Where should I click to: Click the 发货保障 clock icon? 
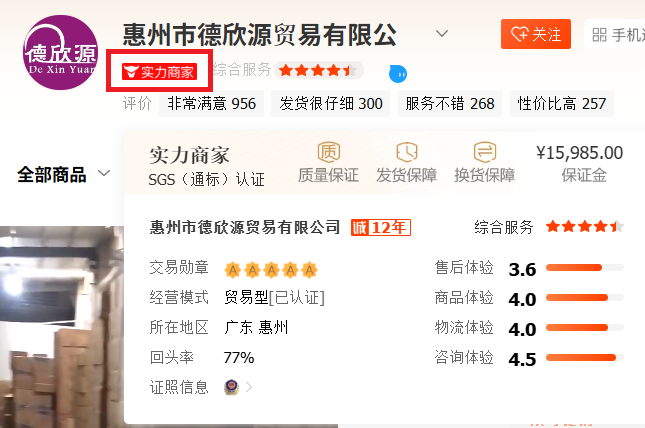[x=407, y=152]
